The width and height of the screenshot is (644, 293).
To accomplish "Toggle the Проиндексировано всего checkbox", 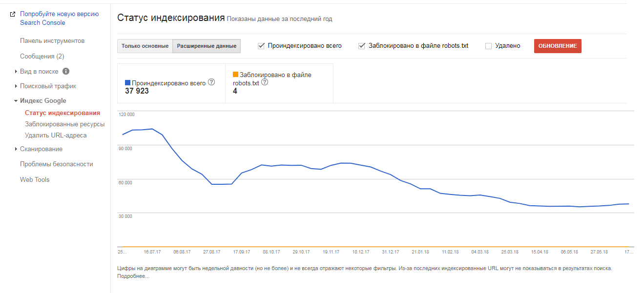I will tap(261, 46).
